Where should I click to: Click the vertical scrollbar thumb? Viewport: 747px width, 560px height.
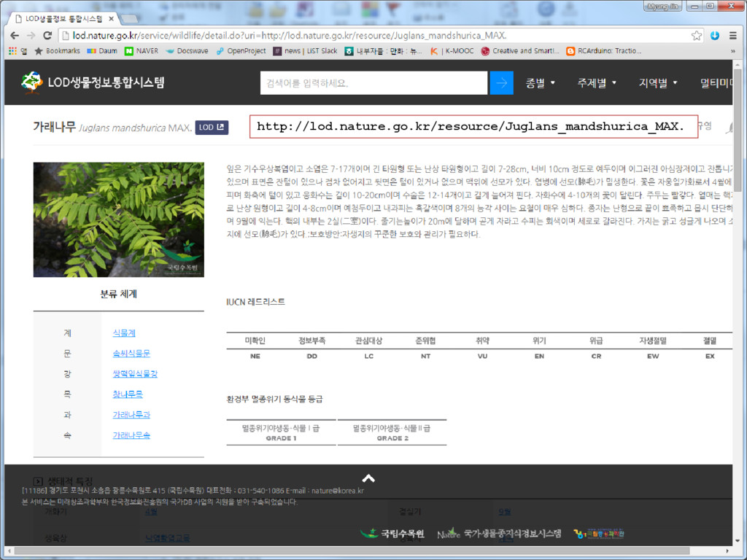(x=738, y=131)
